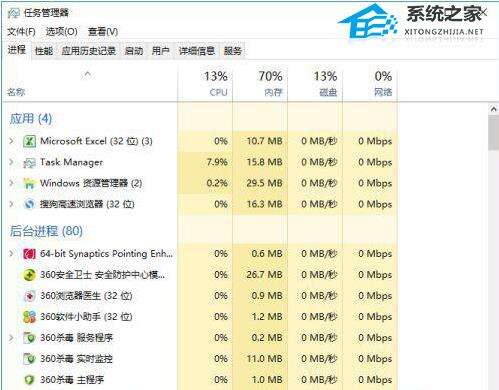Switch to the 用户 tab

click(x=160, y=51)
